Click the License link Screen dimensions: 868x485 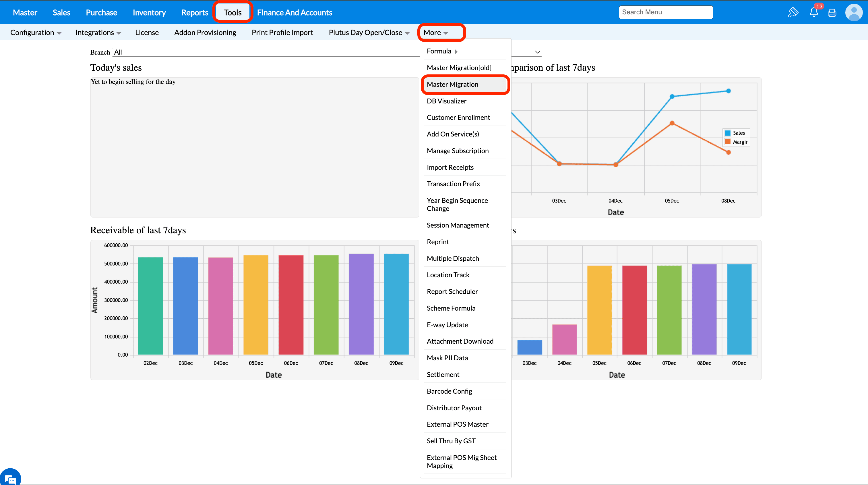tap(147, 32)
